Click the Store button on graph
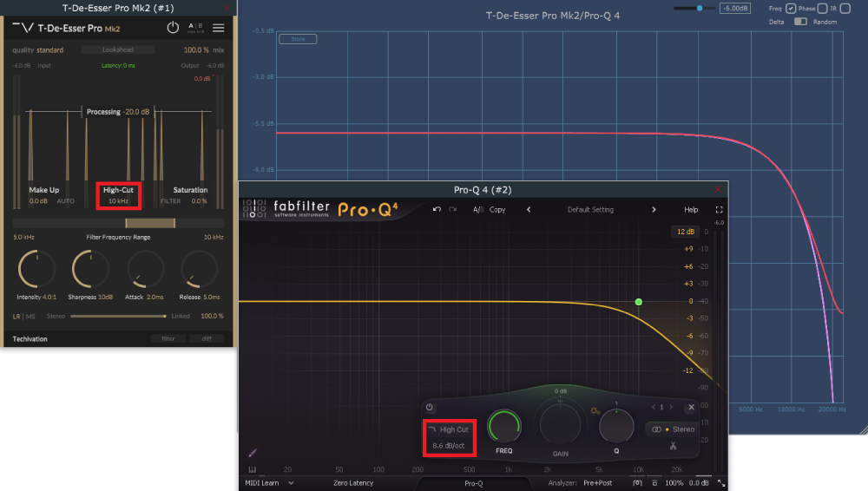This screenshot has width=868, height=491. click(x=298, y=39)
